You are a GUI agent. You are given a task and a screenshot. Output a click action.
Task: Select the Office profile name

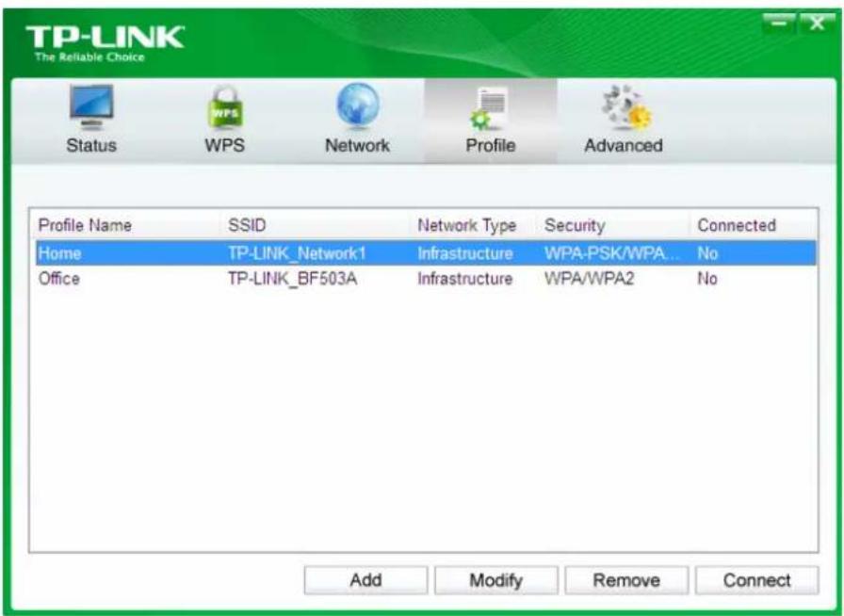(59, 279)
